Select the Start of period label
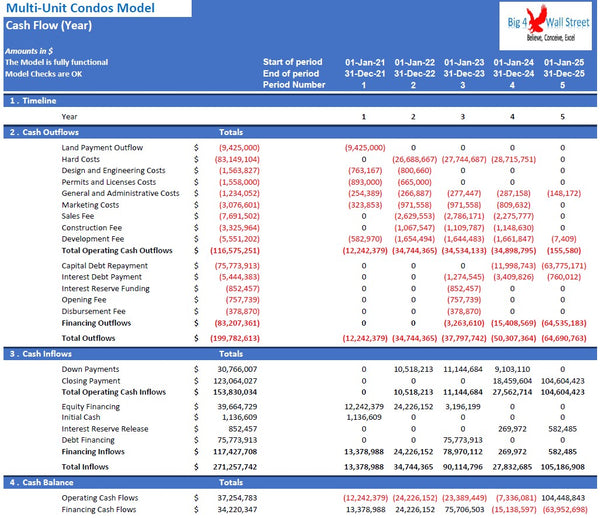Screen dimensions: 600x518 (x=291, y=62)
